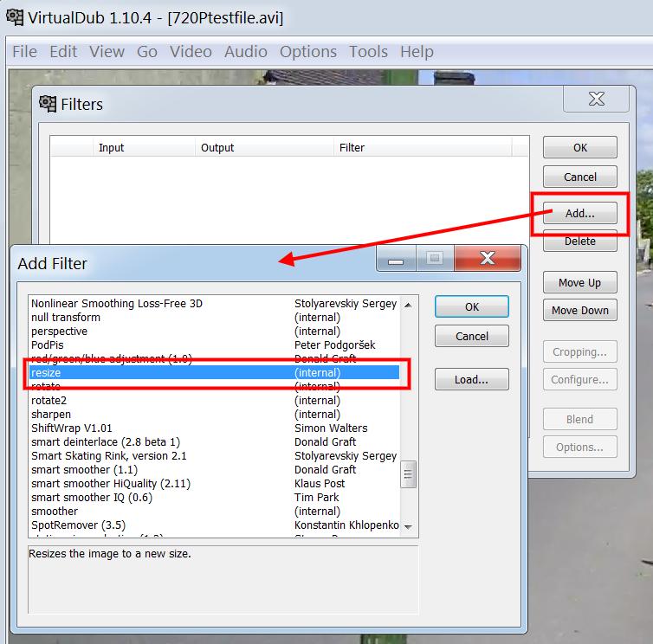
Task: Select smart deinterlace (2.8 beta 1) filter
Action: (215, 441)
